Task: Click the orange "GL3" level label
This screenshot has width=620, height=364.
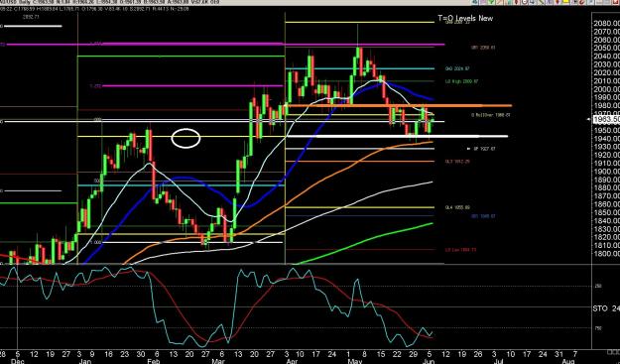Action: [458, 162]
